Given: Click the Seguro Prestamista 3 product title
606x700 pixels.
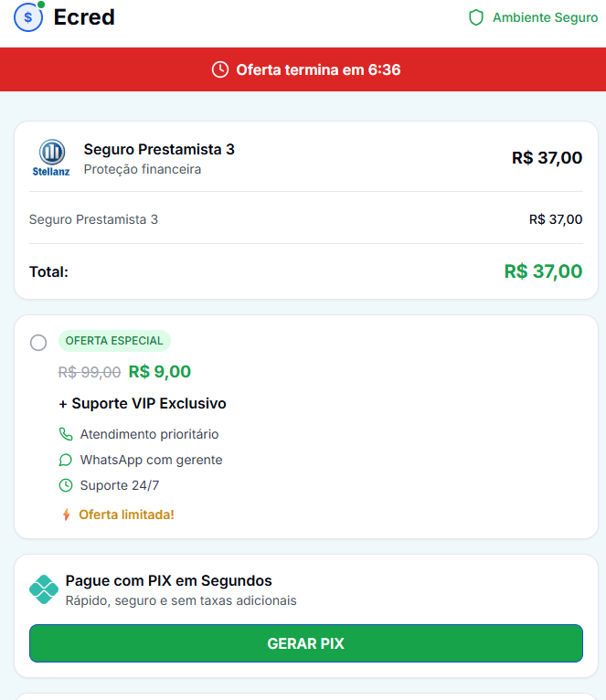Looking at the screenshot, I should pos(159,149).
